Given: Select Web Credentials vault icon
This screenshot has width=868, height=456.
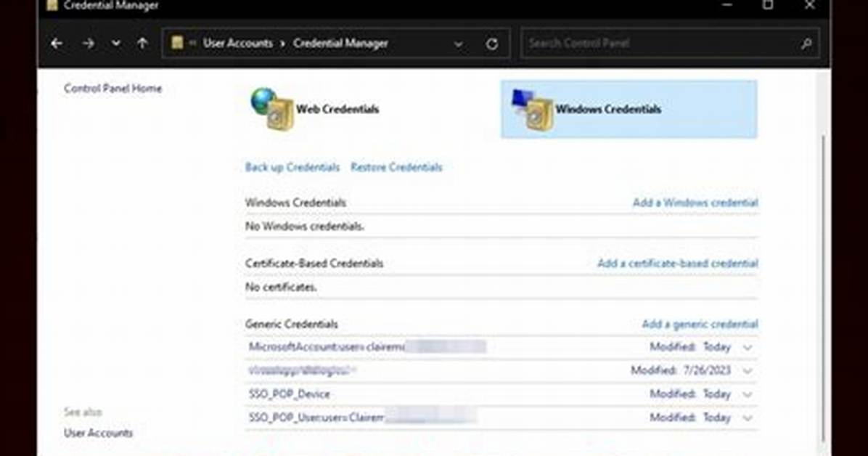Looking at the screenshot, I should (272, 109).
